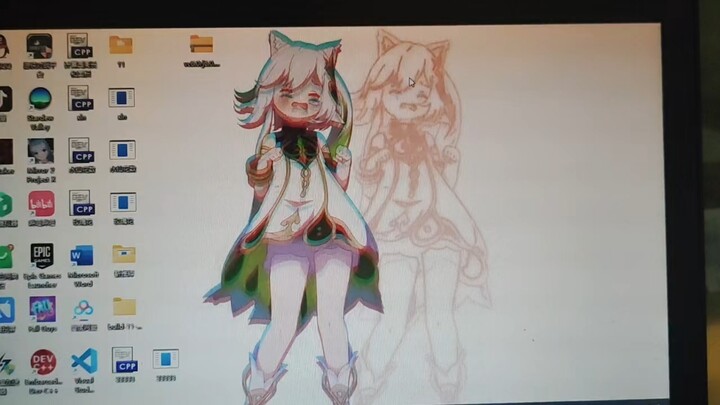Select the CPP file beside Stardew Valley

(81, 98)
